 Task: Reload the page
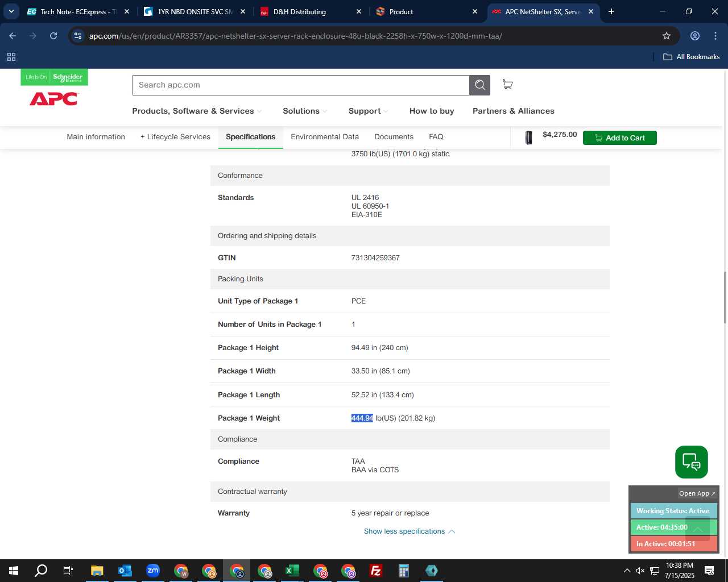pyautogui.click(x=53, y=36)
